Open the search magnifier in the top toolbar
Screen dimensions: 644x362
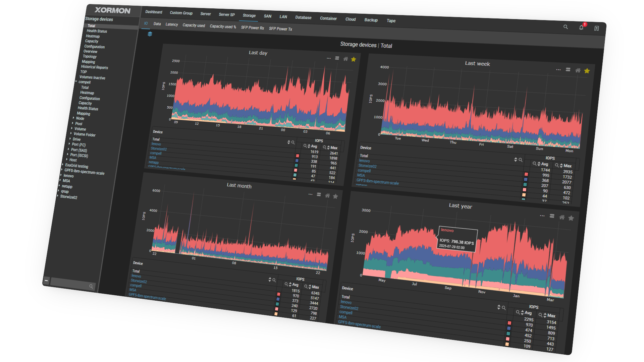click(x=566, y=27)
